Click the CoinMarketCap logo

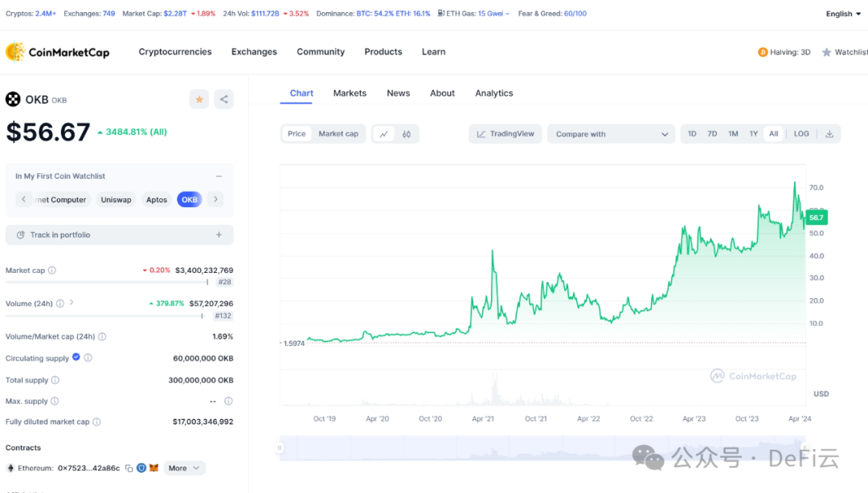[57, 52]
